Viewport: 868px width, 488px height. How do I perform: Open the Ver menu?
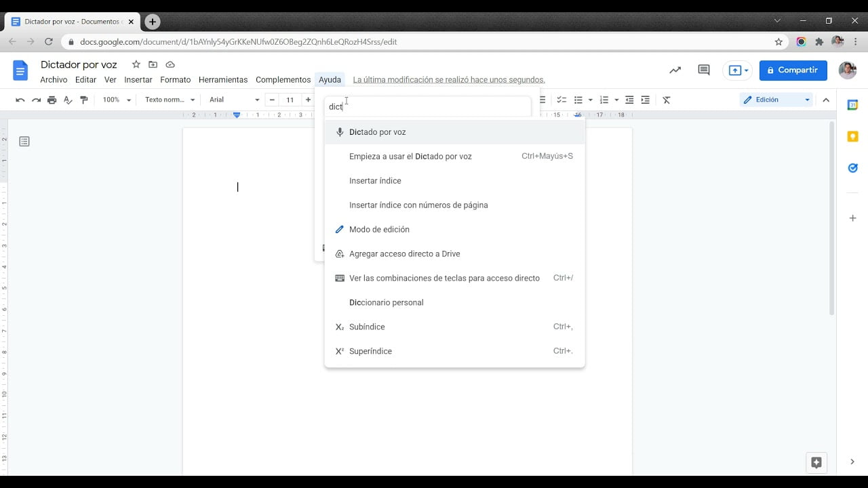click(x=111, y=80)
